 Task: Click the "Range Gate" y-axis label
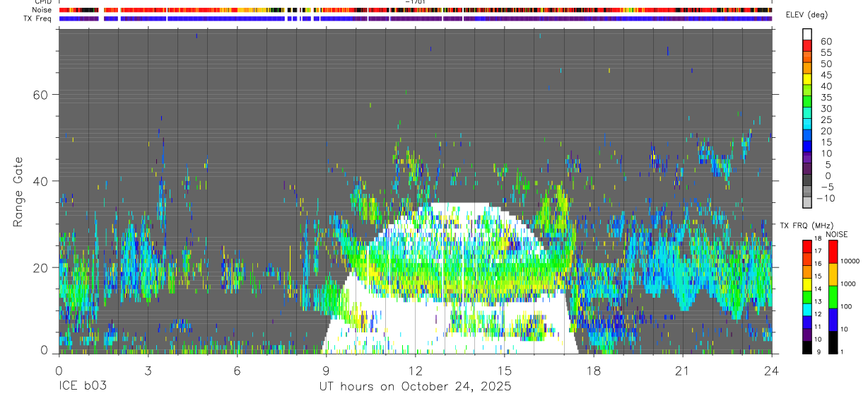tap(18, 192)
